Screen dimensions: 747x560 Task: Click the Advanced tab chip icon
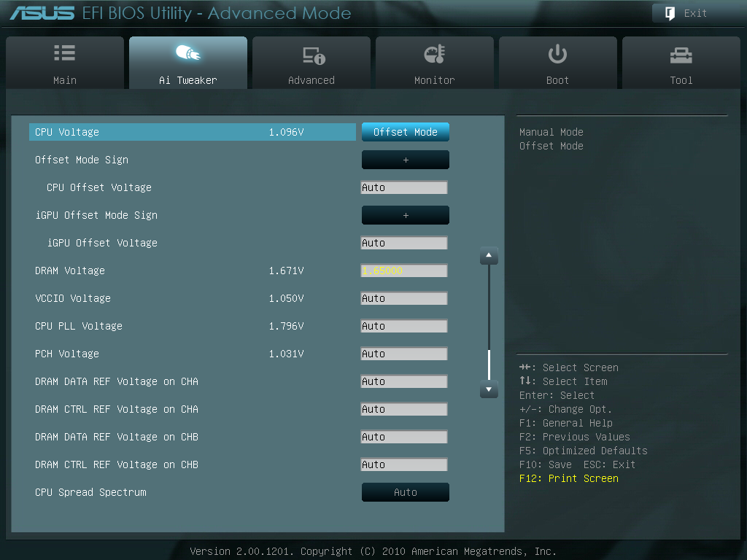coord(314,55)
